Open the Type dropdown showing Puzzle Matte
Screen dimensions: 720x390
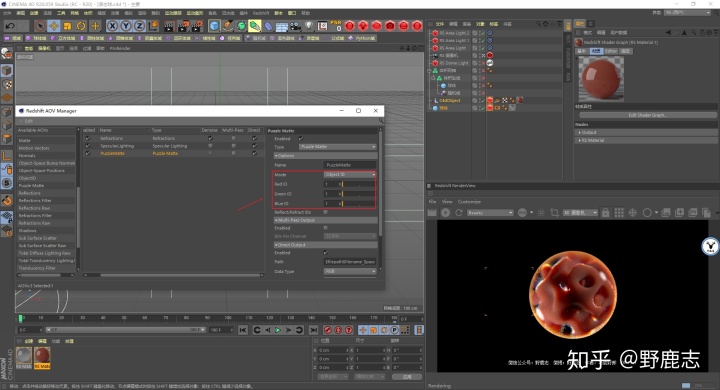[x=338, y=147]
